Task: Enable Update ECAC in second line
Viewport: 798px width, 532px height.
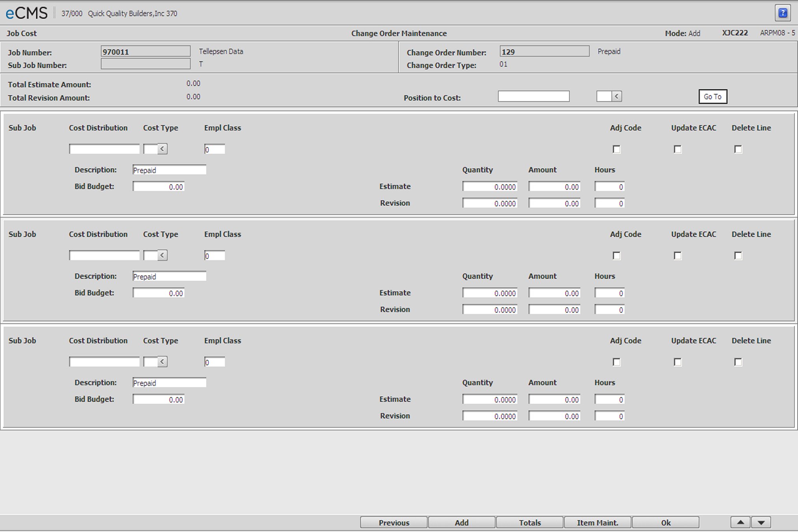Action: click(677, 256)
